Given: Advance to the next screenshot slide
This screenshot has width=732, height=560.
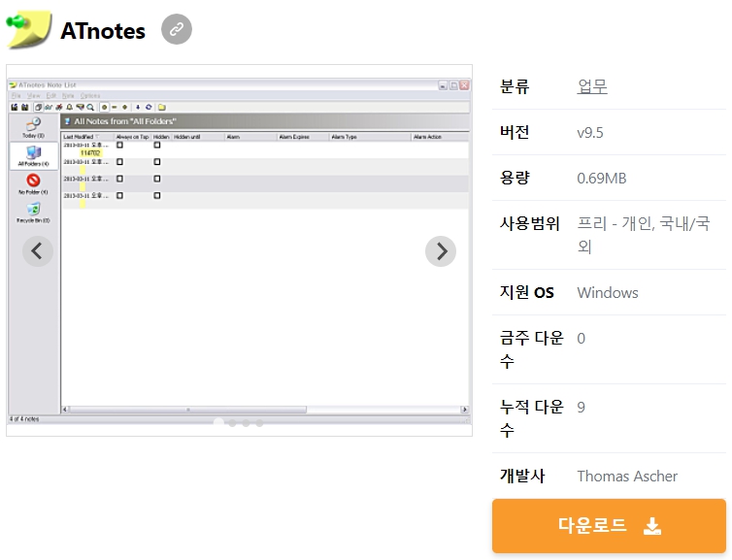Looking at the screenshot, I should tap(440, 251).
